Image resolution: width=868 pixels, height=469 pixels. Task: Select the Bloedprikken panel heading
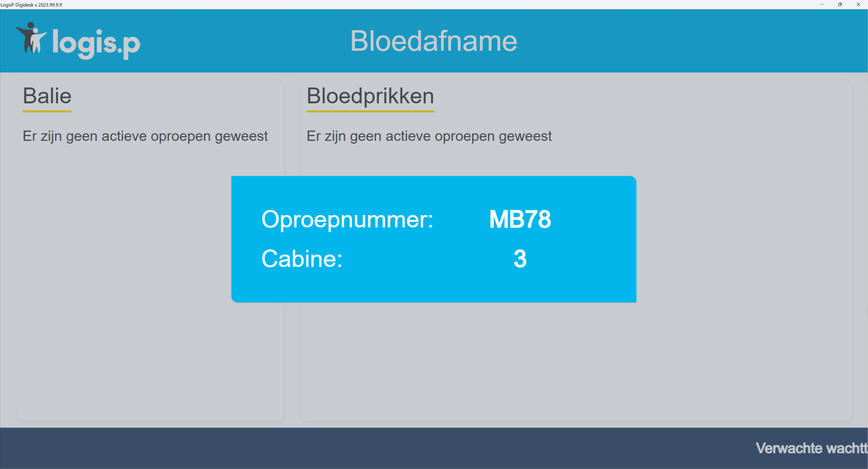(x=370, y=96)
